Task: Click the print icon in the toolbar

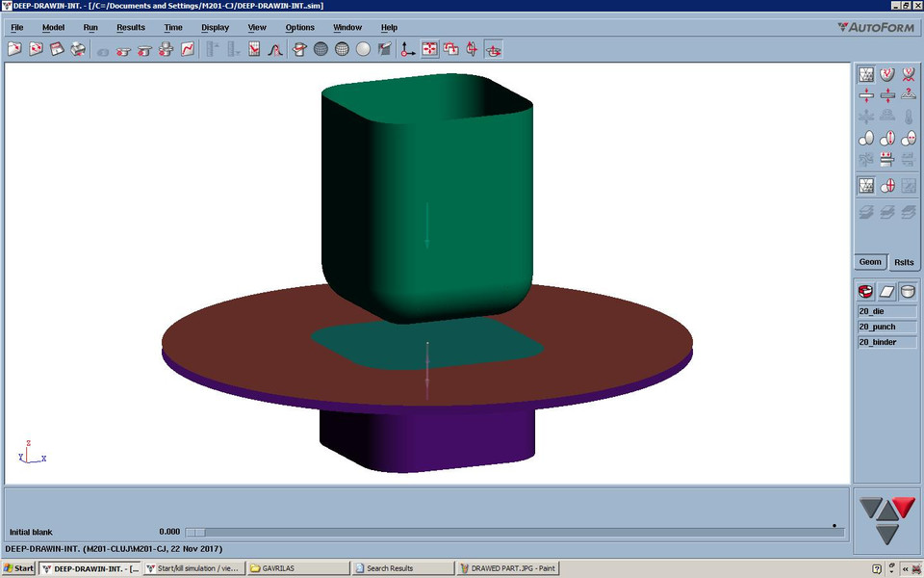Action: pos(80,49)
